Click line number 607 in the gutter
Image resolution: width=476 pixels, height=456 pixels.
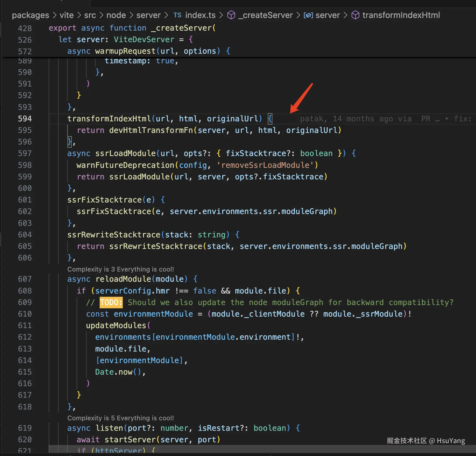coord(25,279)
